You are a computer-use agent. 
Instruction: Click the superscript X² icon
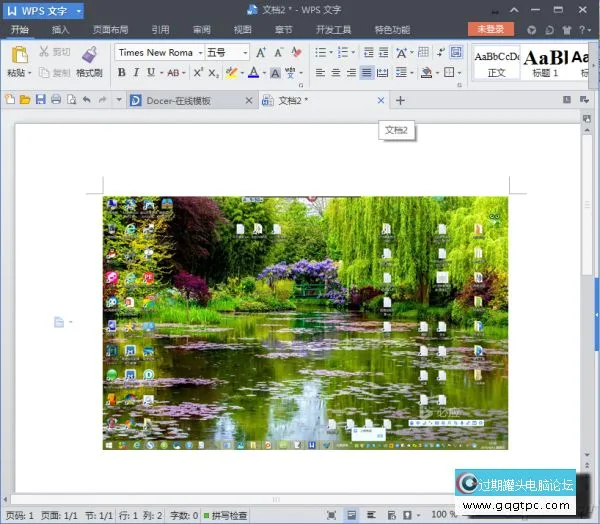[x=198, y=73]
